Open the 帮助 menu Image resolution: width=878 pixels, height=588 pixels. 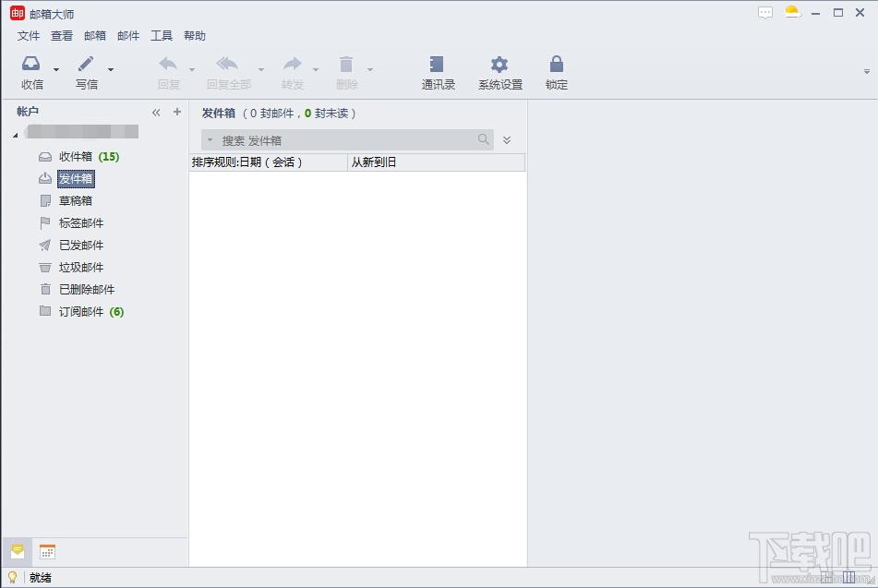[x=194, y=36]
